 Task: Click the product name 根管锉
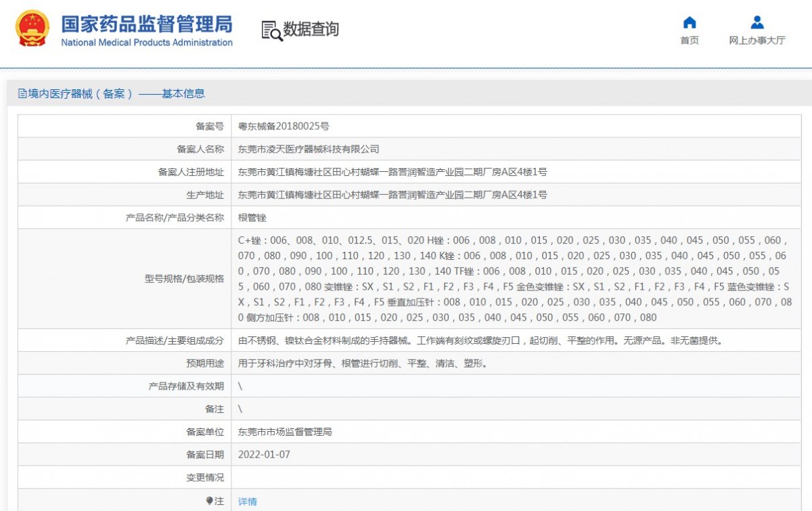click(252, 218)
